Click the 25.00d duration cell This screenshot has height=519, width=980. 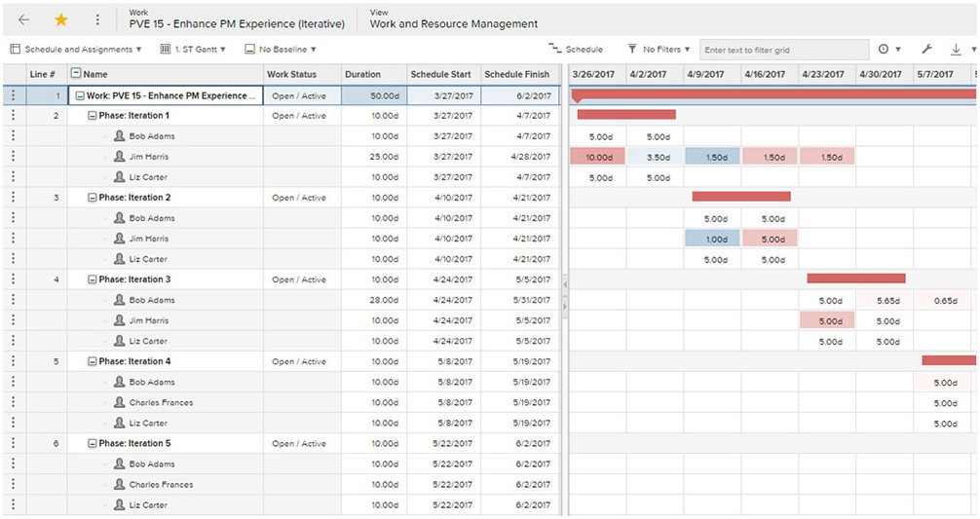pyautogui.click(x=374, y=156)
